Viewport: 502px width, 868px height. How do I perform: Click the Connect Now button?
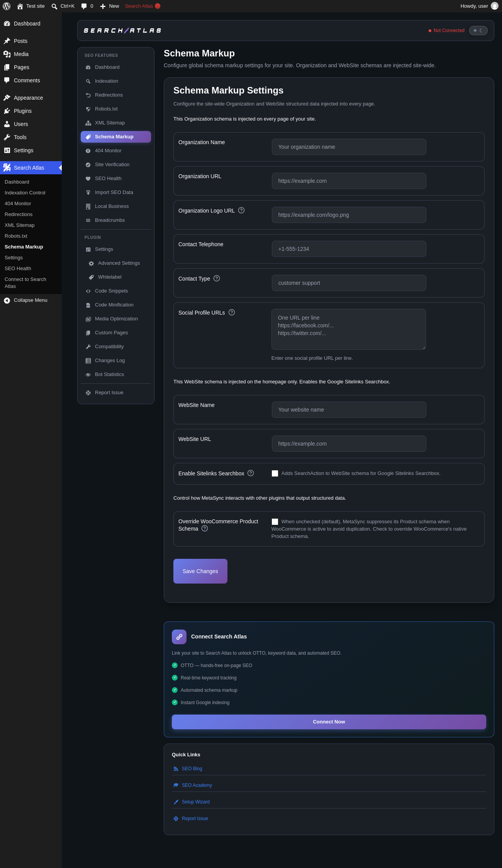click(x=329, y=722)
